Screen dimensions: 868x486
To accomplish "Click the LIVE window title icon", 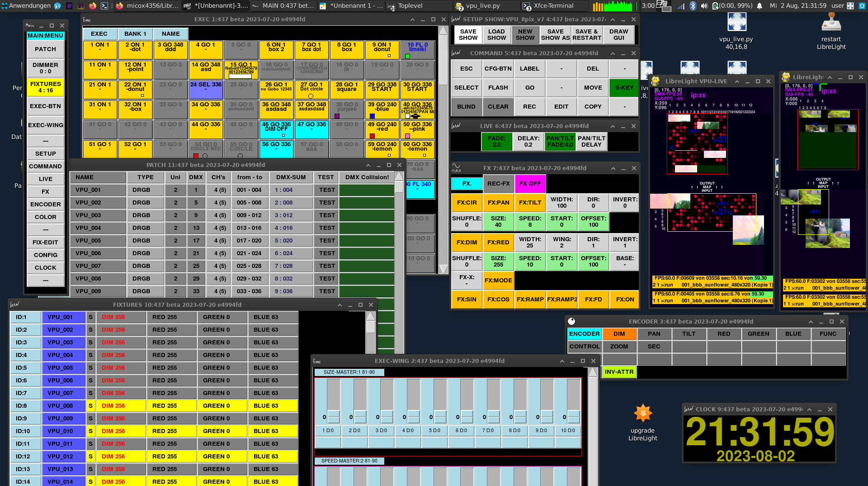I will click(x=456, y=126).
